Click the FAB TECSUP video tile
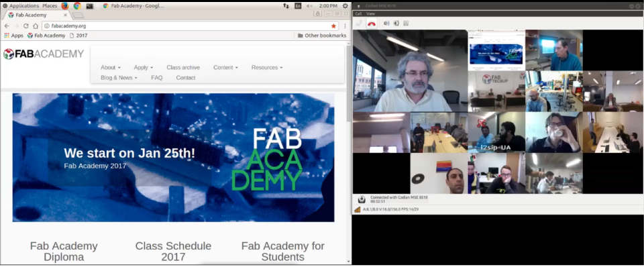The width and height of the screenshot is (644, 267). pyautogui.click(x=496, y=91)
